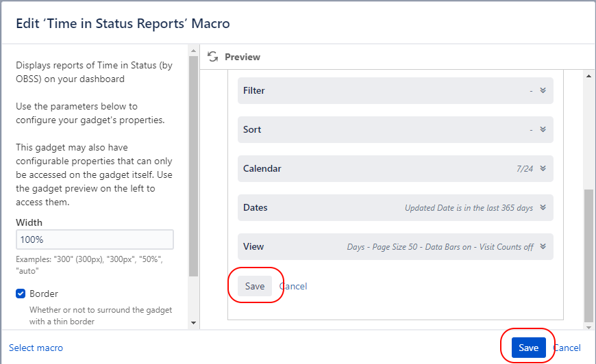
Task: Click the left parameters panel scrollbar thumb
Action: pyautogui.click(x=193, y=164)
